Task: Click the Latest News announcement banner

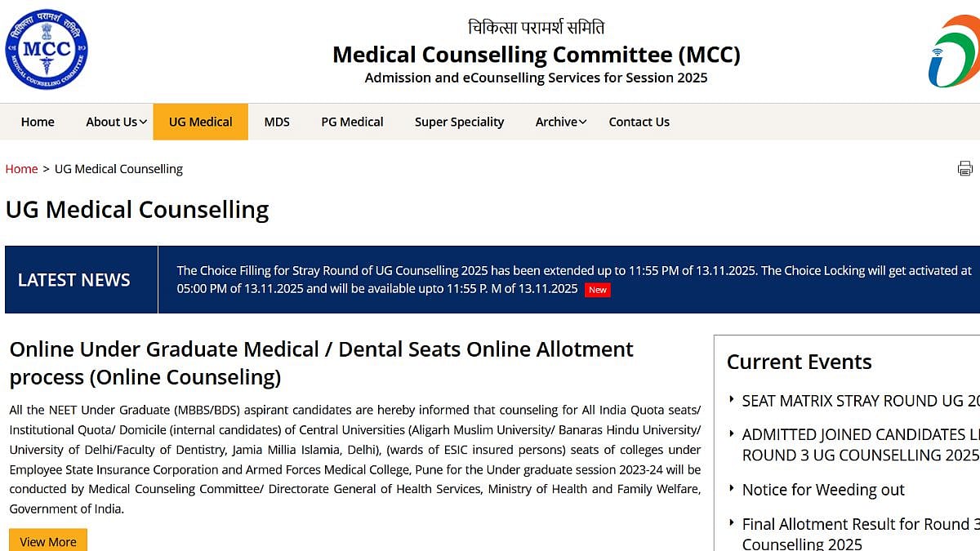Action: coord(490,279)
